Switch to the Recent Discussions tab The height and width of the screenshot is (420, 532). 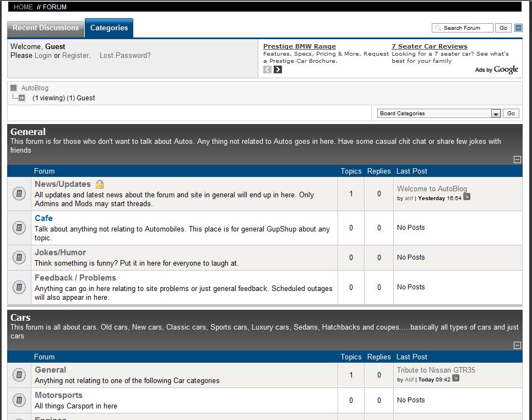tap(46, 28)
